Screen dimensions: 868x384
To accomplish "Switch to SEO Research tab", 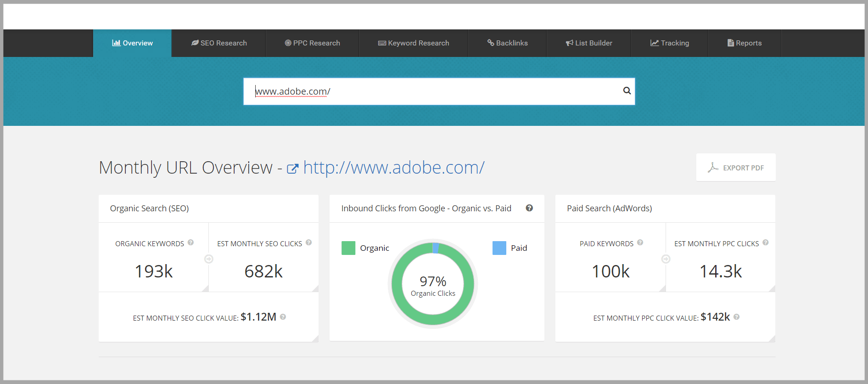I will [x=219, y=43].
